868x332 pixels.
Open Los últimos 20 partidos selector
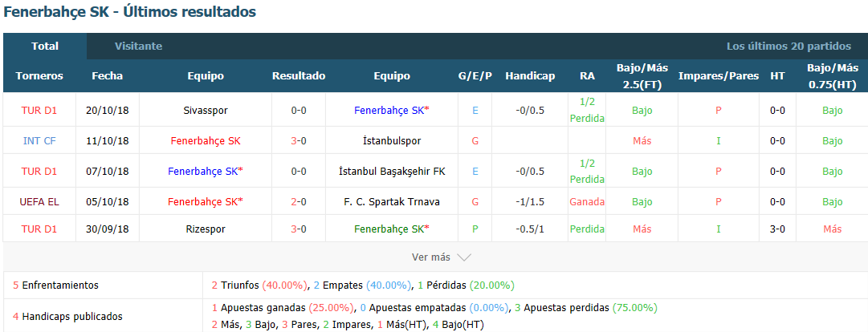pyautogui.click(x=789, y=47)
